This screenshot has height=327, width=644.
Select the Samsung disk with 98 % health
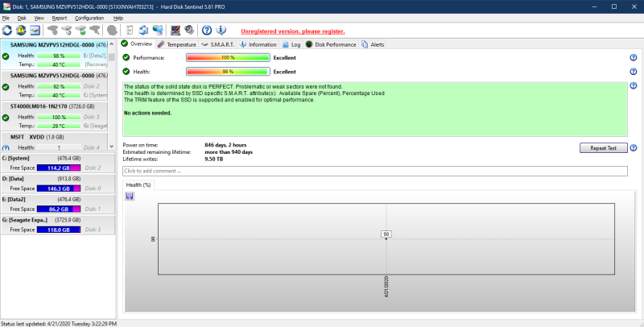click(x=54, y=55)
